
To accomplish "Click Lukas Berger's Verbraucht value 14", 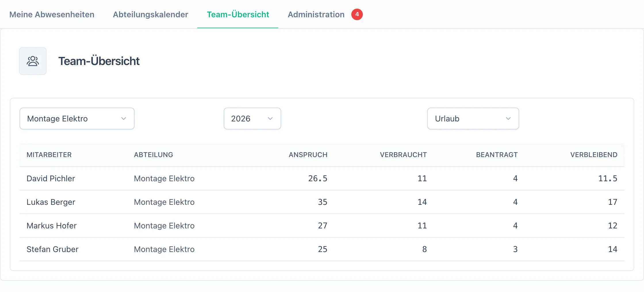I will tap(422, 202).
